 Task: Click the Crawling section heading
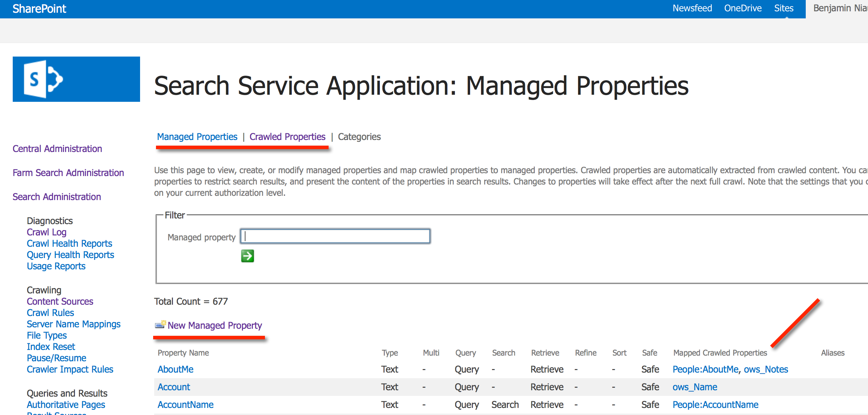[44, 290]
